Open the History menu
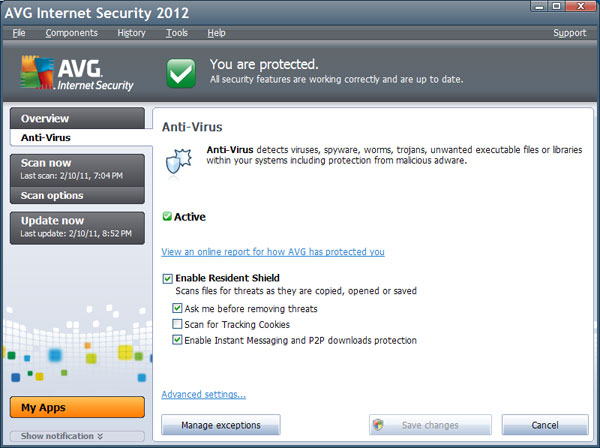This screenshot has width=600, height=448. point(131,33)
